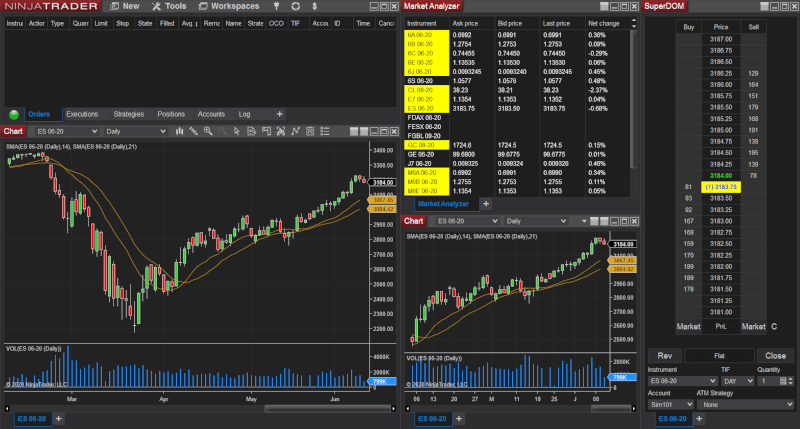Add new tab next to Market Analyzer
This screenshot has width=800, height=429.
pyautogui.click(x=486, y=203)
